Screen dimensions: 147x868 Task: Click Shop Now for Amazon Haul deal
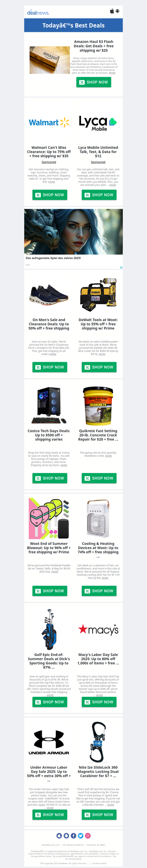[94, 82]
